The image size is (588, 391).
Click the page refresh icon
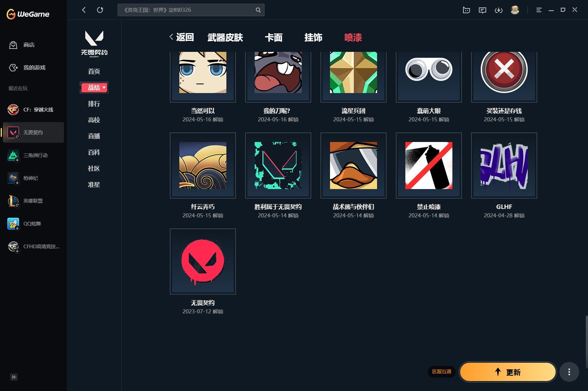100,10
